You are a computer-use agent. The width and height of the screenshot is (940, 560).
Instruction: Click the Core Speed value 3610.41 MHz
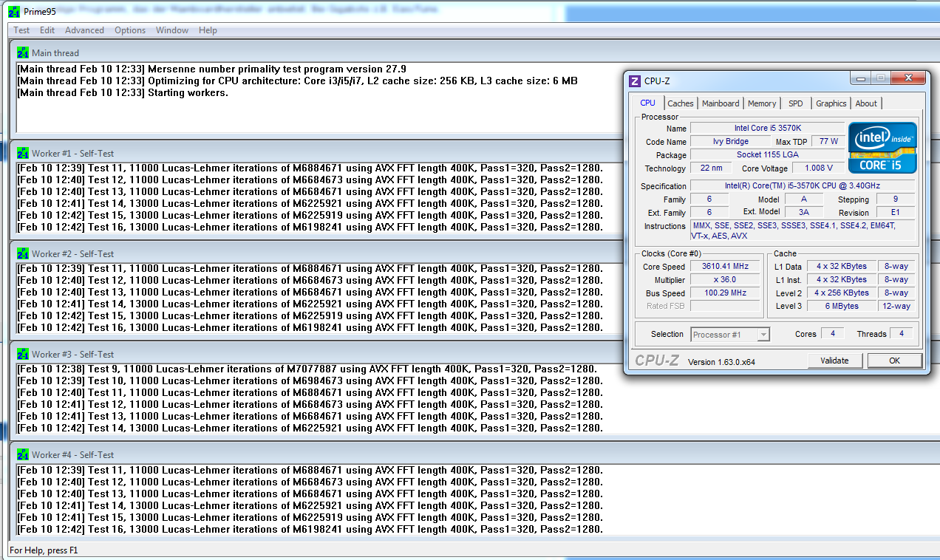point(725,267)
